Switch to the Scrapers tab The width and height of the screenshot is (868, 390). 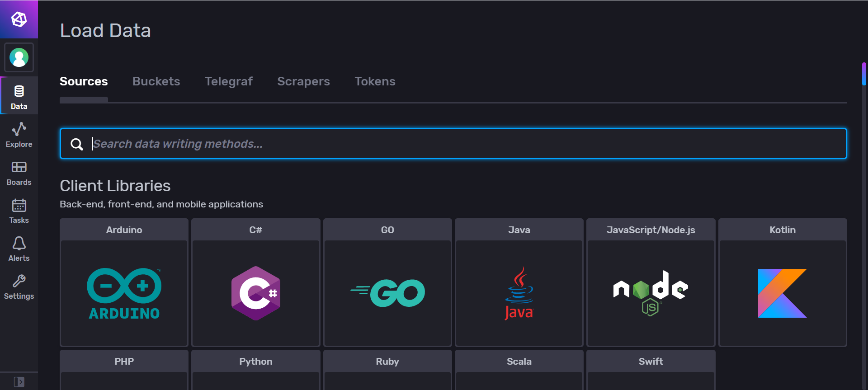[303, 81]
